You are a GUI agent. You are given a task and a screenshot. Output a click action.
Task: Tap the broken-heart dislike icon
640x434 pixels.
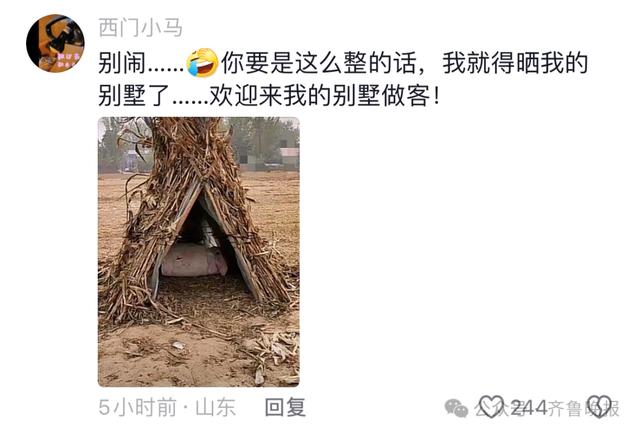pyautogui.click(x=599, y=407)
